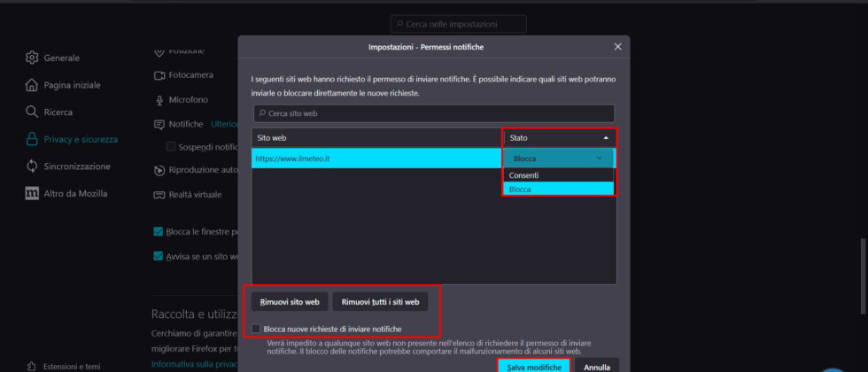Choose Consenti in the status menu
Screen dimensions: 868x372
(x=558, y=175)
